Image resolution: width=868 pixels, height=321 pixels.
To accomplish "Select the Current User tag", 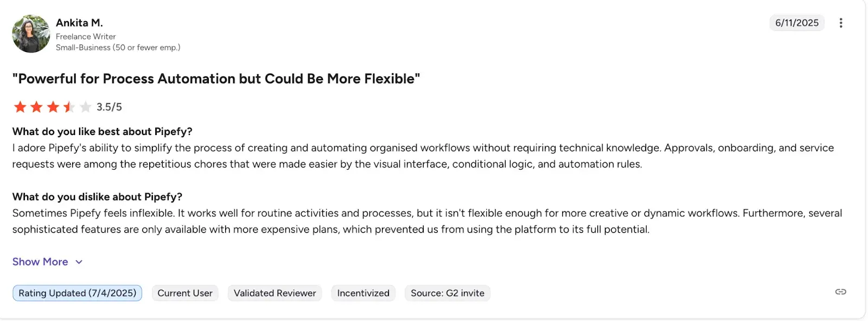I will (185, 293).
